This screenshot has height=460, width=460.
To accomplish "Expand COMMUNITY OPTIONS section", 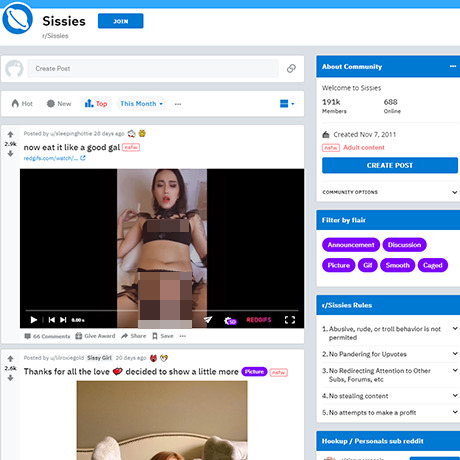I will tap(390, 192).
